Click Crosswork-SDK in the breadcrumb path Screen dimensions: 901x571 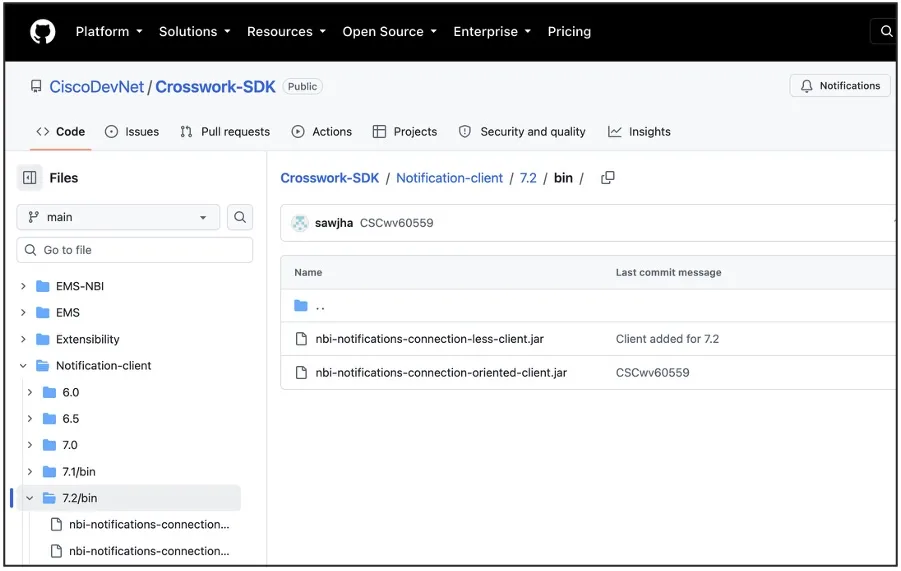[x=330, y=178]
